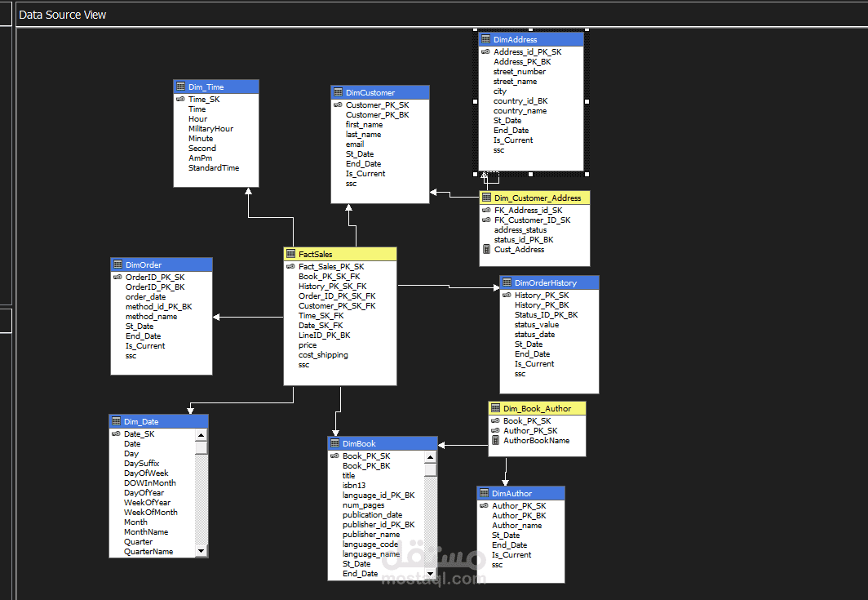Viewport: 868px width, 600px height.
Task: Select publication_date column in DimBook
Action: click(372, 514)
